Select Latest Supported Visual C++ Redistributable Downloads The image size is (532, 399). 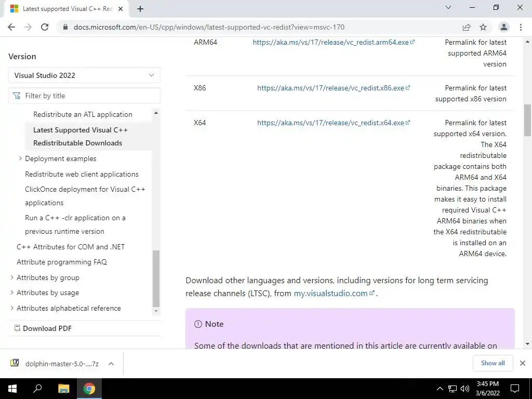tap(81, 137)
